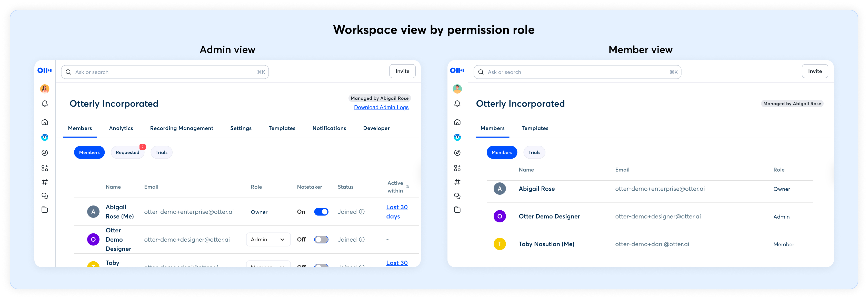Open Admin role dropdown for Otter Demo Designer
This screenshot has width=868, height=299.
coord(268,239)
